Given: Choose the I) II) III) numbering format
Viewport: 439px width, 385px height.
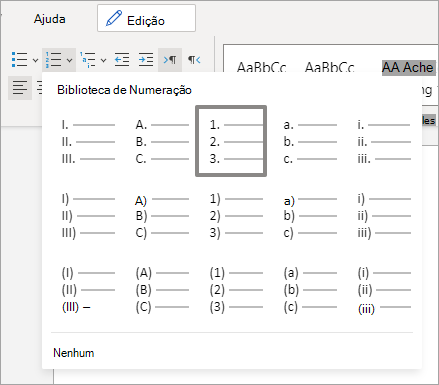Looking at the screenshot, I should 88,216.
